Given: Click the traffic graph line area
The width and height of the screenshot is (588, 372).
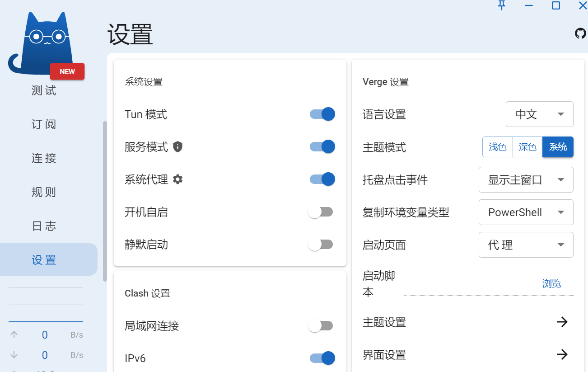Looking at the screenshot, I should [x=46, y=304].
